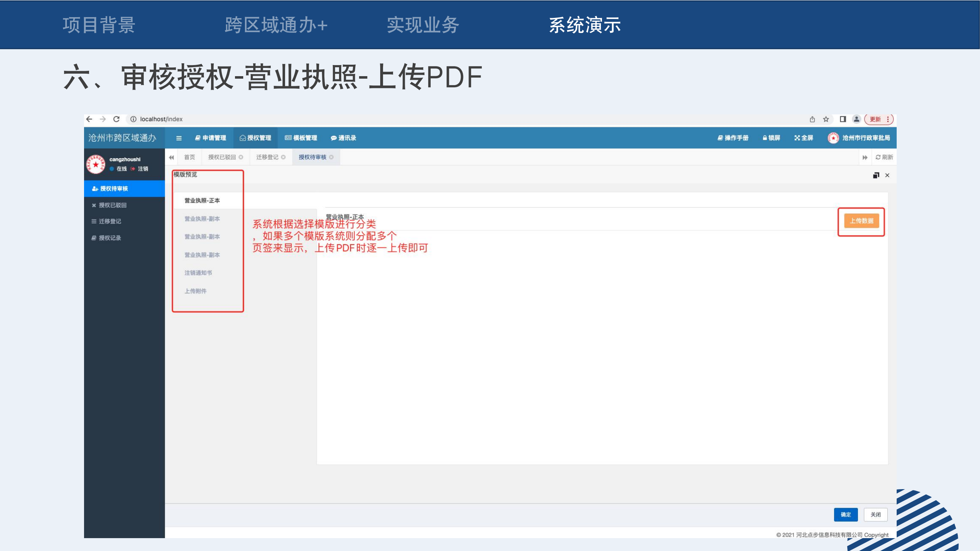980x551 pixels.
Task: Close the 迁移登记 tab
Action: pos(283,157)
